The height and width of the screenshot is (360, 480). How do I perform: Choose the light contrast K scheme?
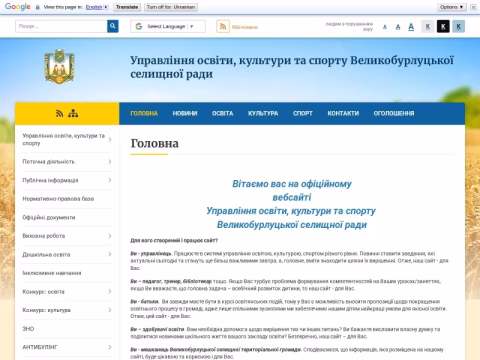[x=428, y=26]
